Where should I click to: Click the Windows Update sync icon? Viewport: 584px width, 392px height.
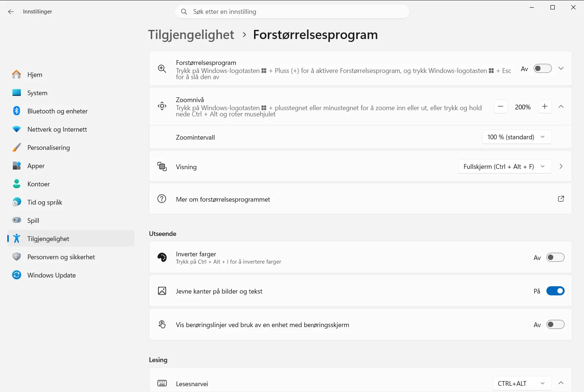click(16, 275)
